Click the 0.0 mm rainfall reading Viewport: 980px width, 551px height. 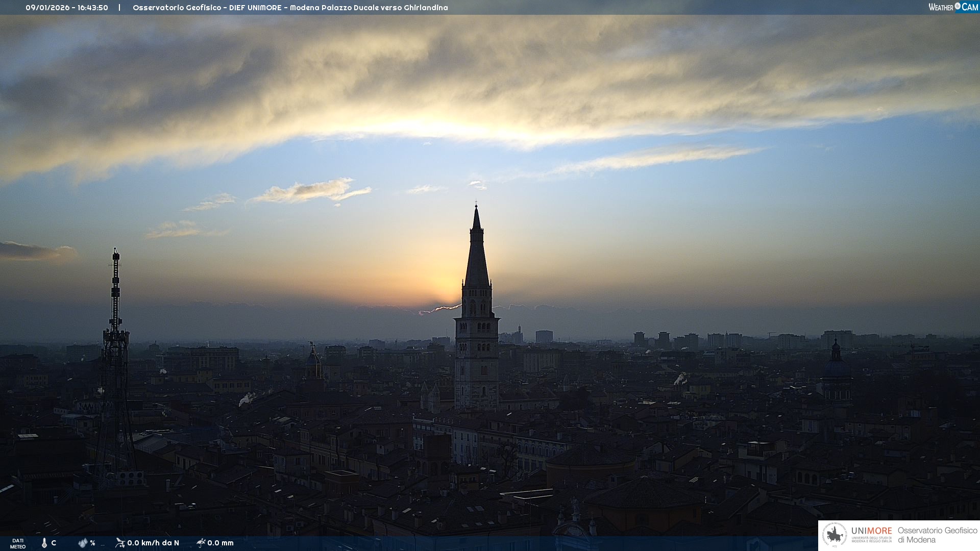pos(220,543)
